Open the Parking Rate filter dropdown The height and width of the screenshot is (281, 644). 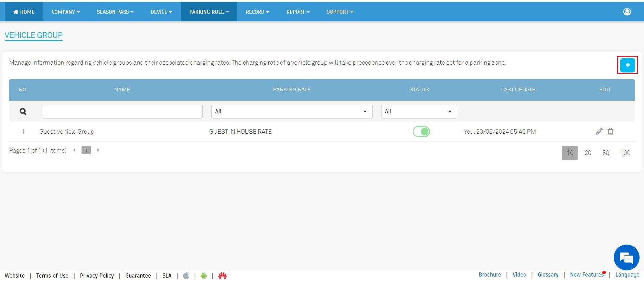coord(291,112)
